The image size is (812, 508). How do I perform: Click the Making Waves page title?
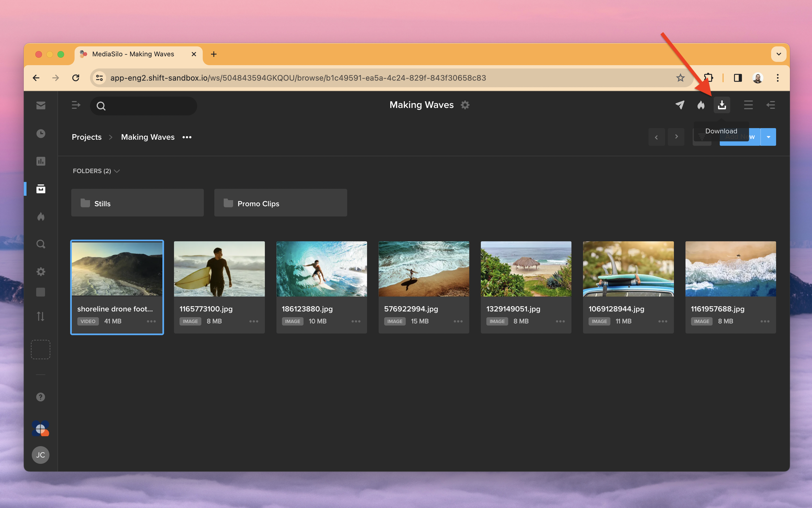pos(421,105)
